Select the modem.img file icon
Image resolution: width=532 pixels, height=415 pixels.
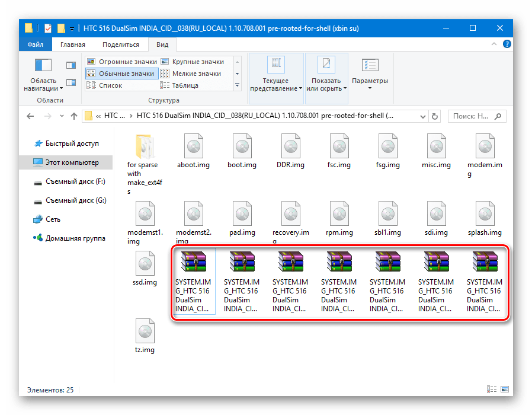(x=485, y=146)
